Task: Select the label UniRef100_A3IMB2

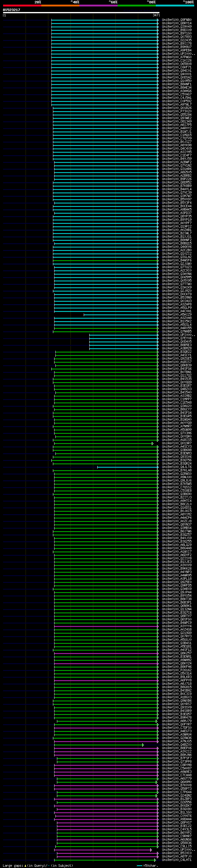Action: [177, 396]
